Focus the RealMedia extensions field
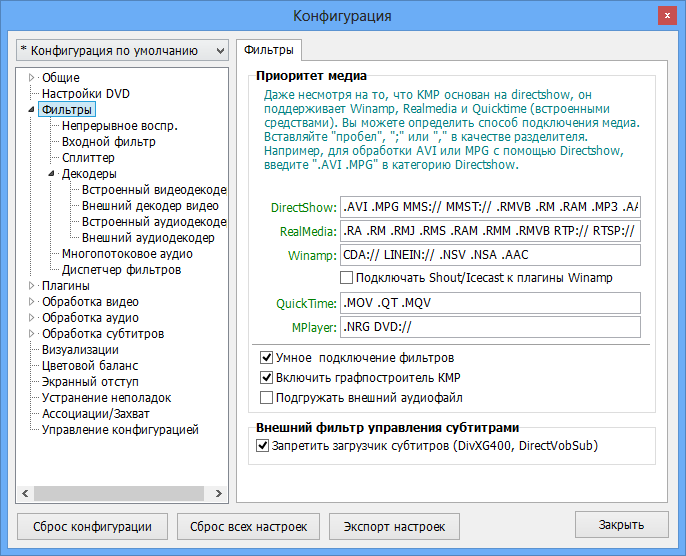 click(x=490, y=231)
